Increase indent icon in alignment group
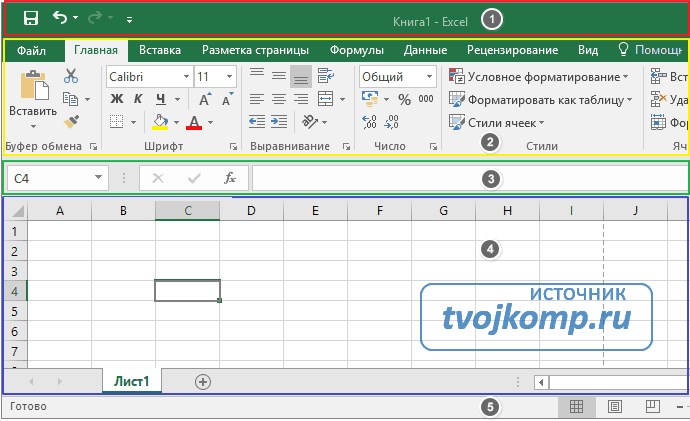The height and width of the screenshot is (421, 690). pyautogui.click(x=279, y=121)
